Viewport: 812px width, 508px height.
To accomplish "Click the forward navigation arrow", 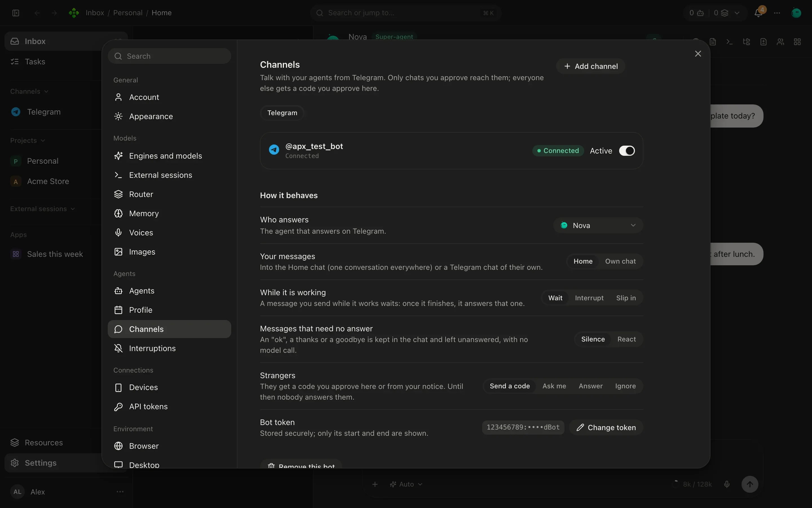I will click(54, 13).
